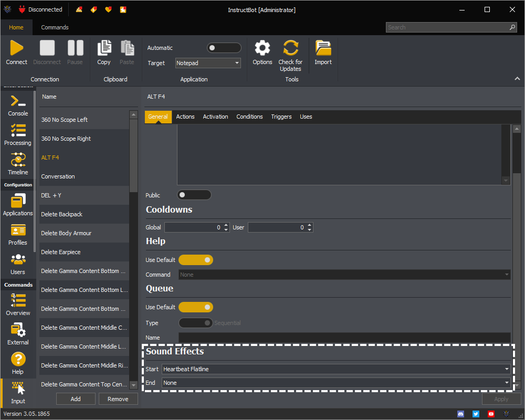Viewport: 525px width, 420px height.
Task: Increase the User cooldown value
Action: pyautogui.click(x=309, y=225)
